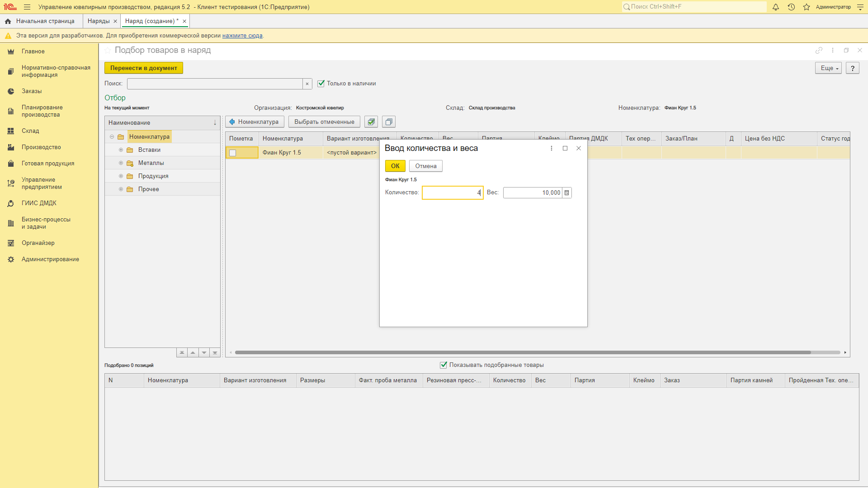Sort by Наименование column header

click(163, 122)
